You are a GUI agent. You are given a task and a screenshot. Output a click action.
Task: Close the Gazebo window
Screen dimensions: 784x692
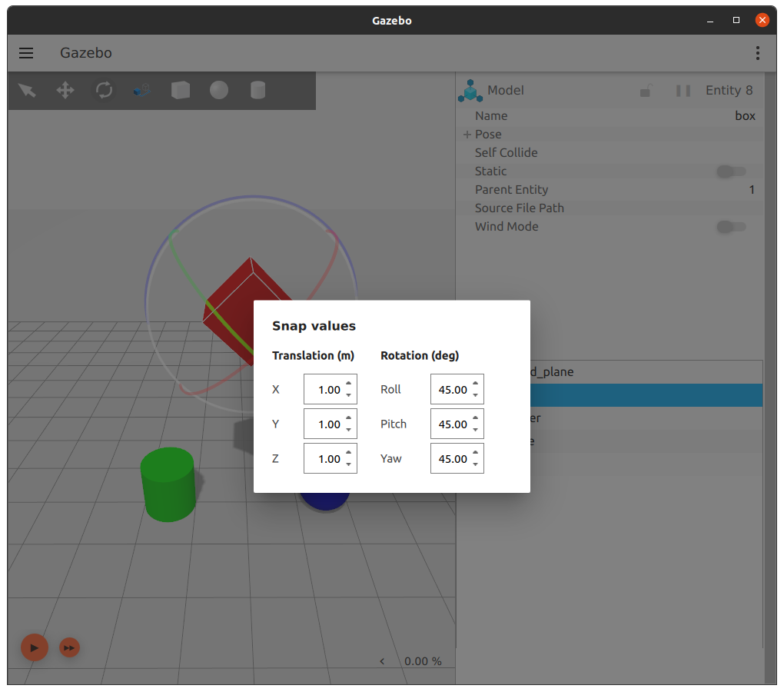point(762,20)
